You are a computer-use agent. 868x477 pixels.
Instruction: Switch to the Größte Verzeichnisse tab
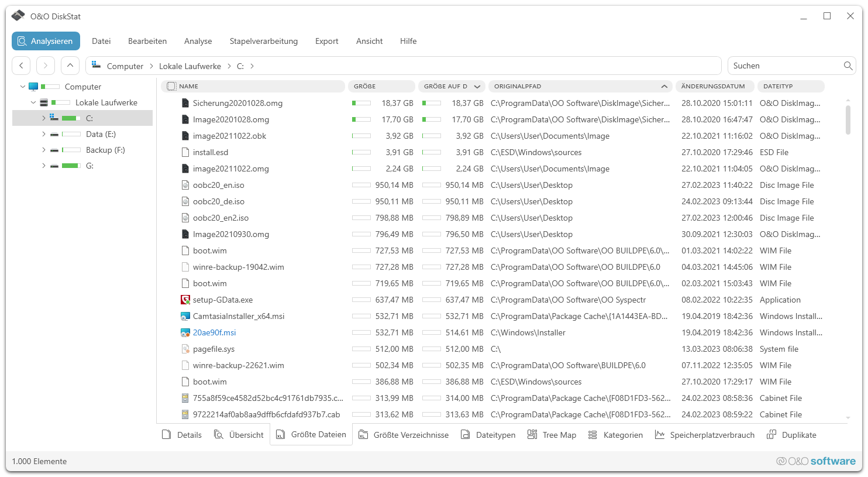404,435
